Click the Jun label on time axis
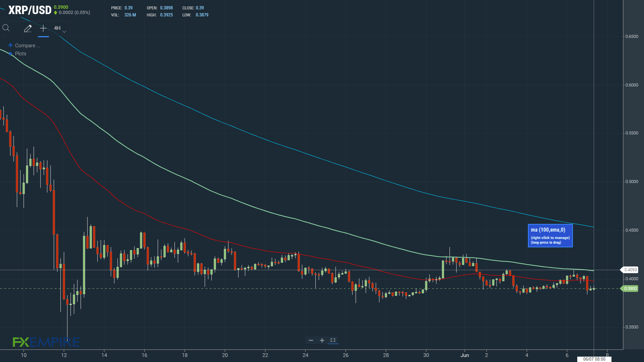 (465, 355)
